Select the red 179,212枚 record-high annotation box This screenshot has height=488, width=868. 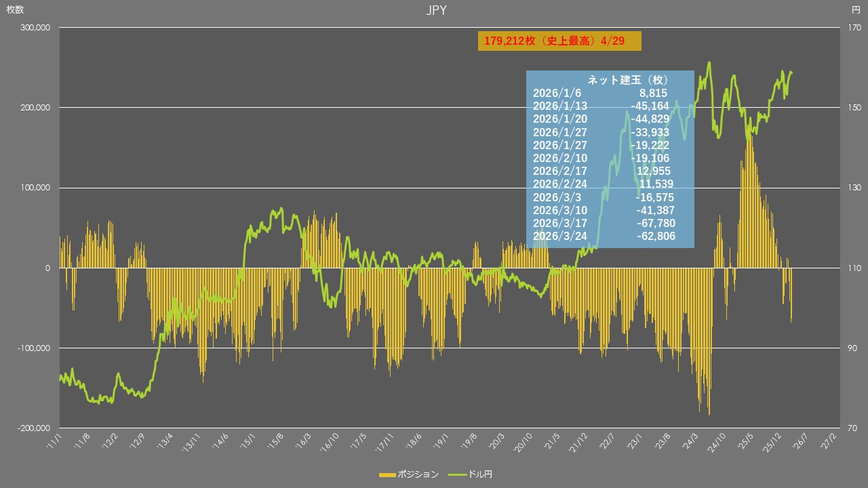(559, 41)
